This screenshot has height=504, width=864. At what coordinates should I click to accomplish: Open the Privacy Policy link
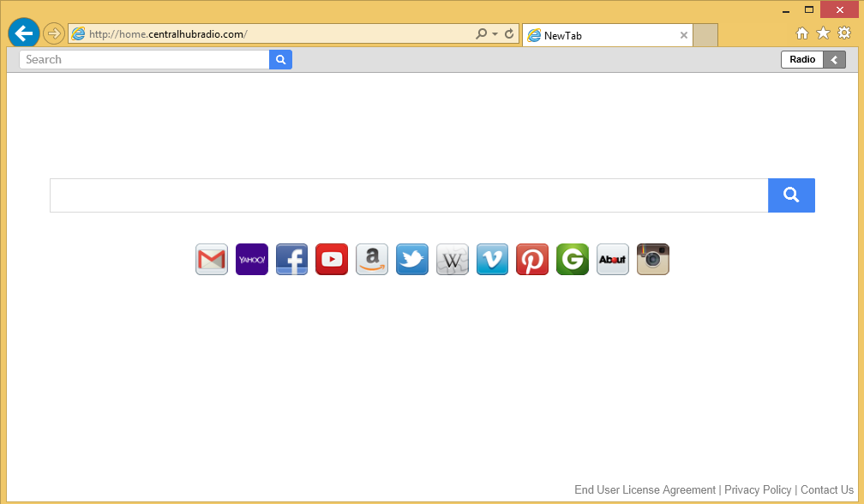click(758, 489)
